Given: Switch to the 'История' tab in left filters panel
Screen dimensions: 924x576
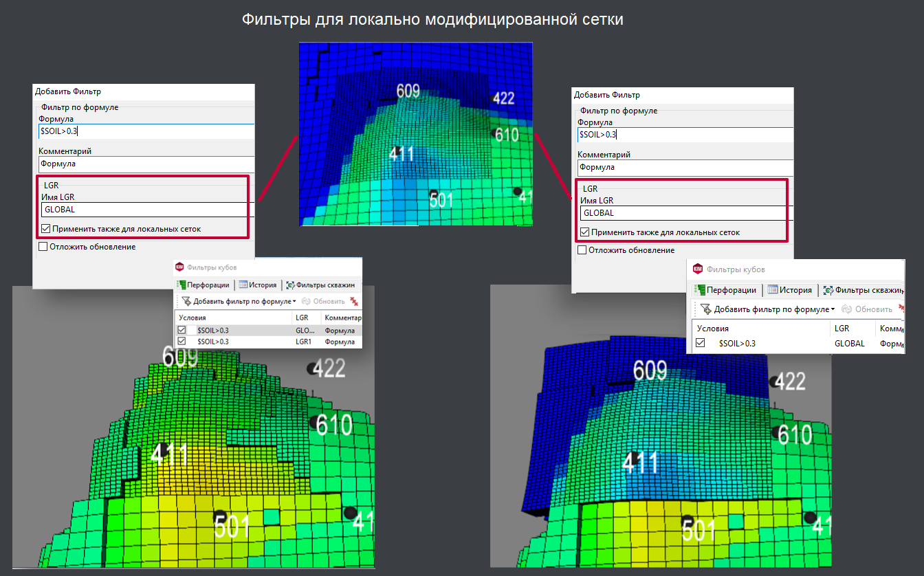Looking at the screenshot, I should [x=258, y=285].
